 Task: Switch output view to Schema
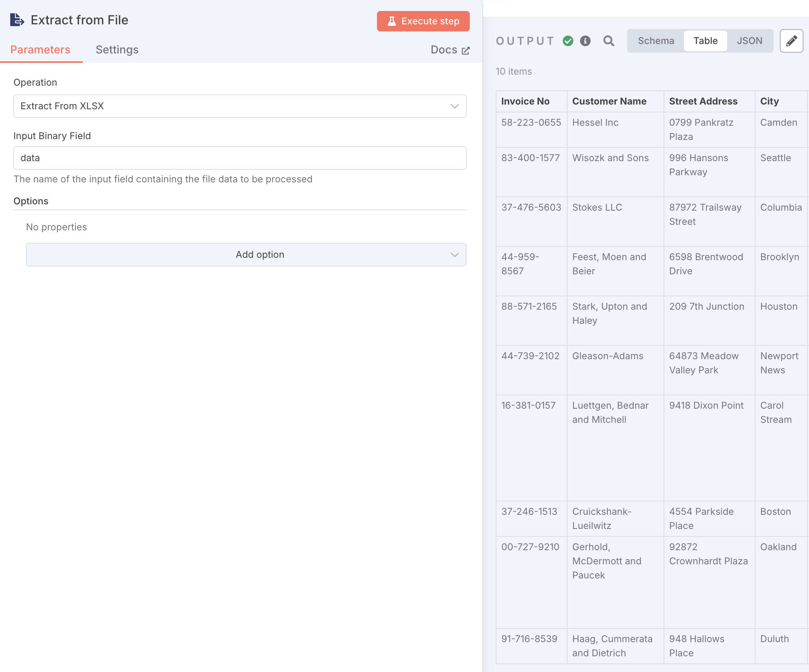point(656,41)
